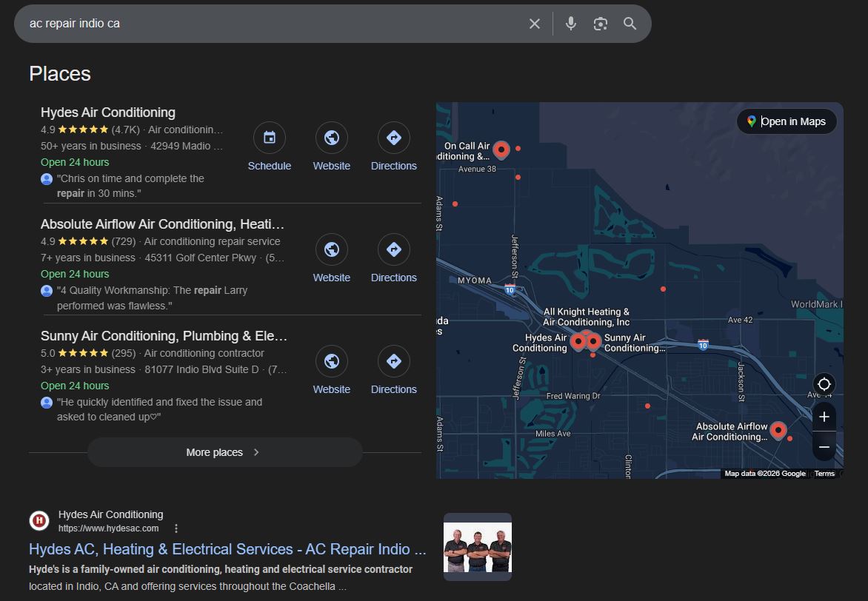Viewport: 868px width, 601px height.
Task: Open Hydes AC, Heating & Electrical Services link
Action: pos(227,549)
